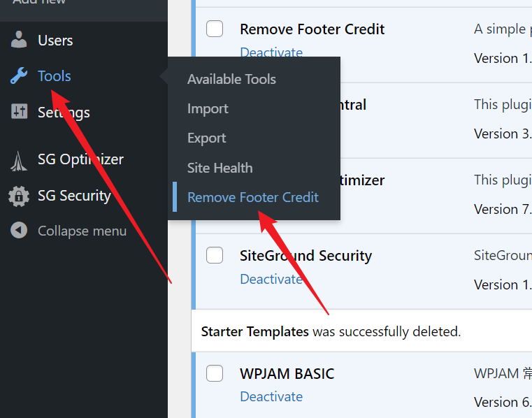Image resolution: width=532 pixels, height=418 pixels.
Task: Check the SiteGround Security plugin checkbox
Action: [x=215, y=255]
